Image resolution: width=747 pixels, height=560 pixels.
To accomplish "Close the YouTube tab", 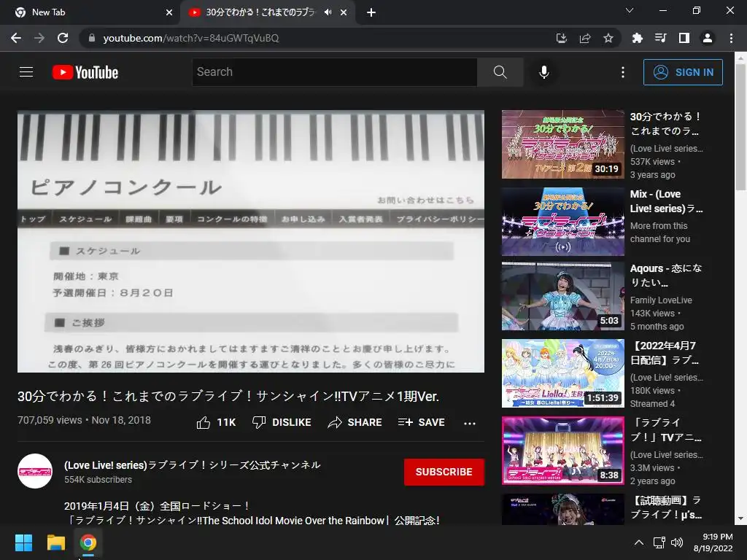I will pos(344,12).
